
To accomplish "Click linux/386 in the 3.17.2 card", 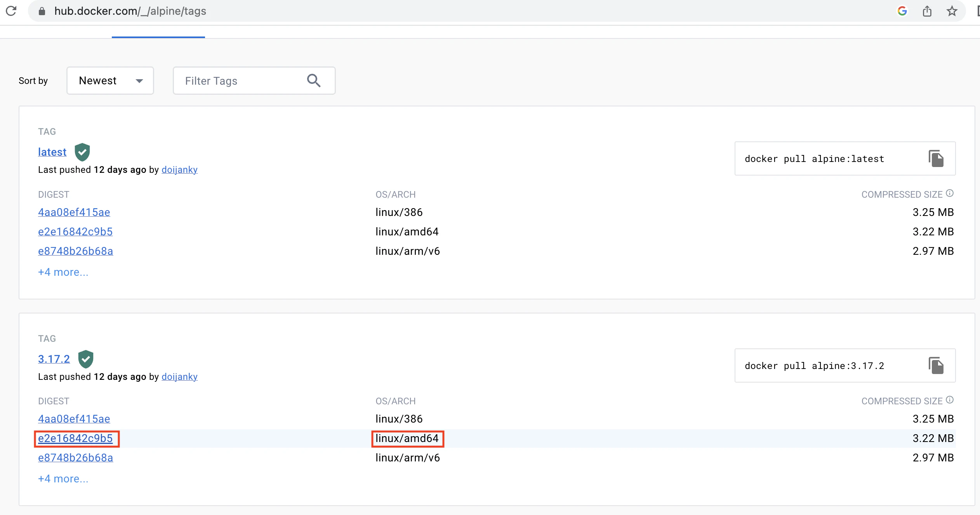I will pos(399,419).
